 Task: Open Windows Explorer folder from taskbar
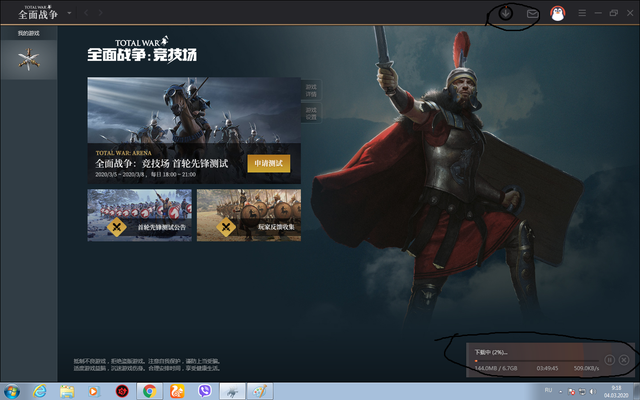[67, 391]
